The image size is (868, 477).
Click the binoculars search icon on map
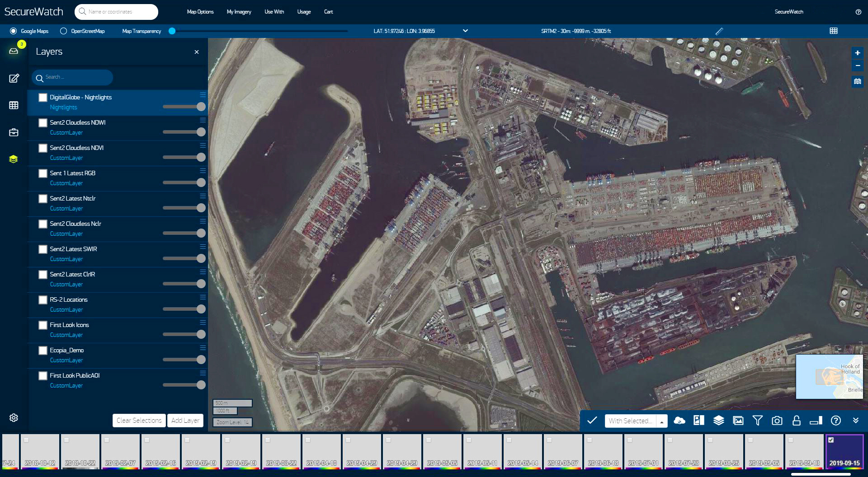coord(858,82)
